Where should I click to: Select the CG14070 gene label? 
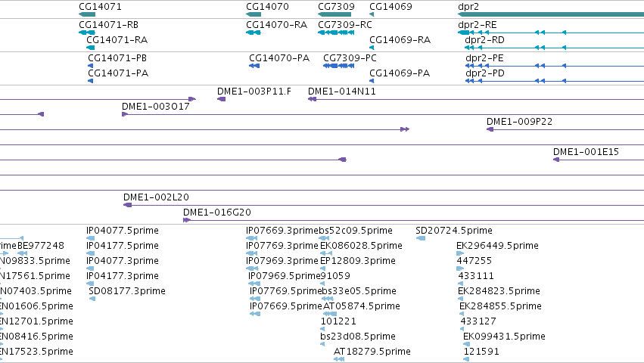point(267,7)
